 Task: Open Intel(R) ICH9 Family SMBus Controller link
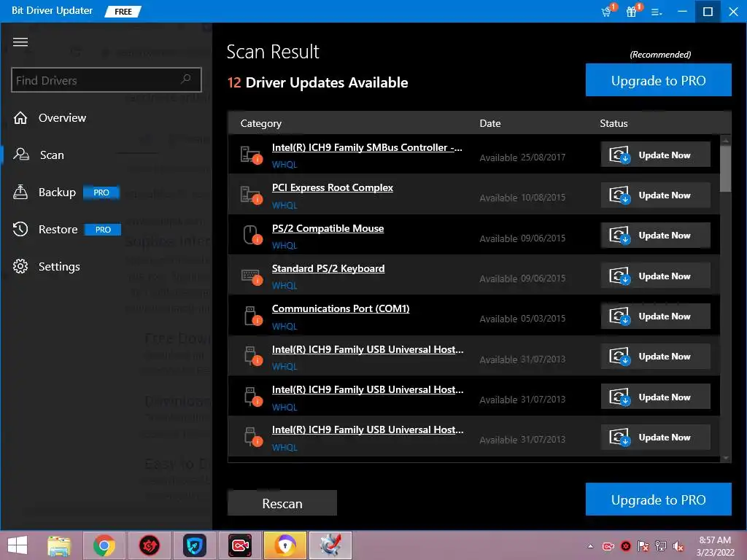367,147
